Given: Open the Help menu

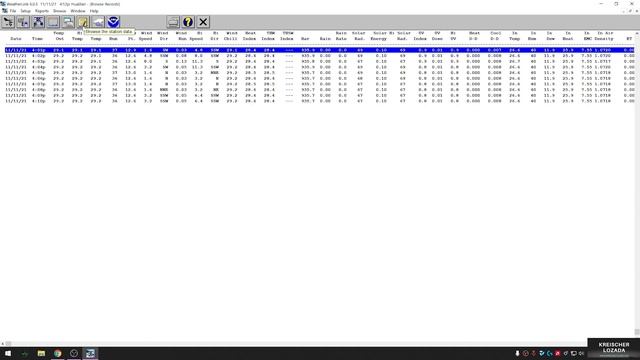Looking at the screenshot, I should pos(94,11).
